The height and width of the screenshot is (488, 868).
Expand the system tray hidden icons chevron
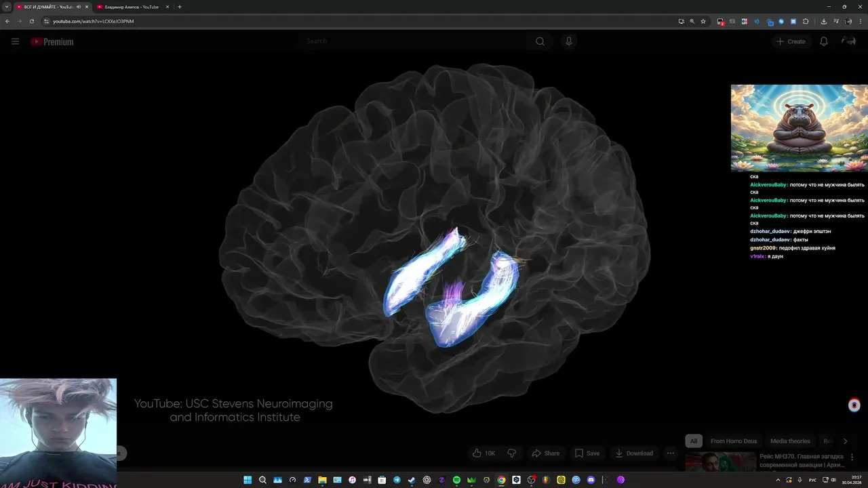tap(778, 480)
